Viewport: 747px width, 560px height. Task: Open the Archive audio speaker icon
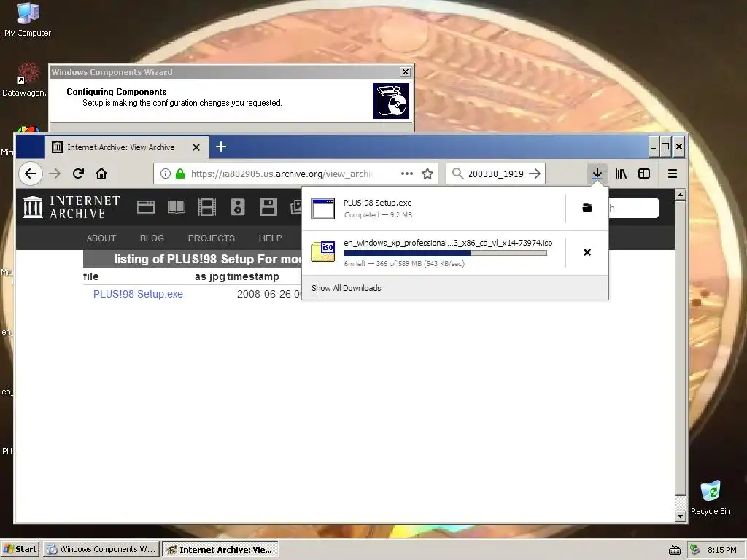[237, 207]
